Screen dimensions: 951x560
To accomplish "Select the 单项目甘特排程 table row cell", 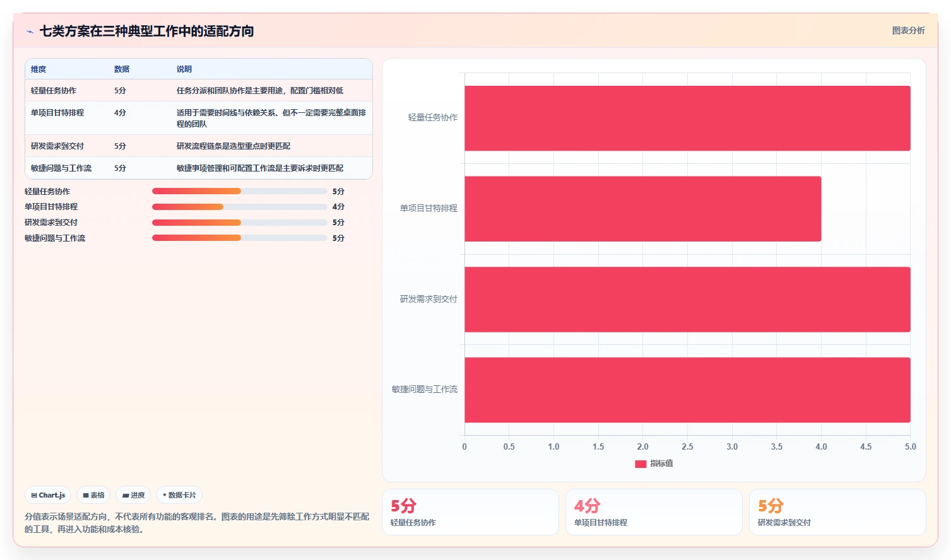I will pos(57,113).
